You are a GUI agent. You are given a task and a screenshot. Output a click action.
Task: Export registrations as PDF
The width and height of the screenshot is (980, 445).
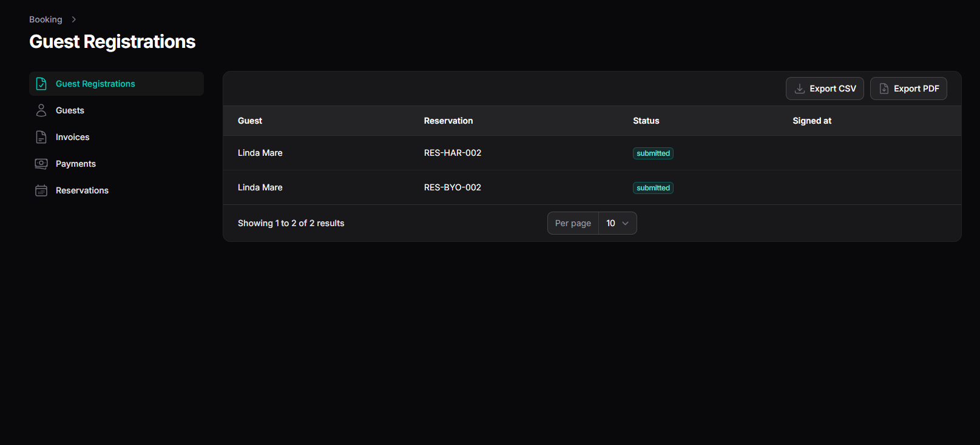908,89
